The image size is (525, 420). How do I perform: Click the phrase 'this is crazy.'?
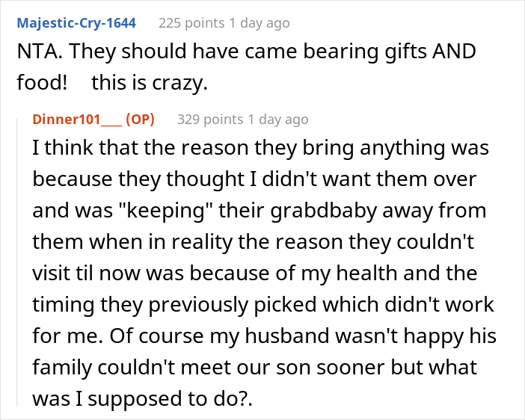tap(150, 83)
